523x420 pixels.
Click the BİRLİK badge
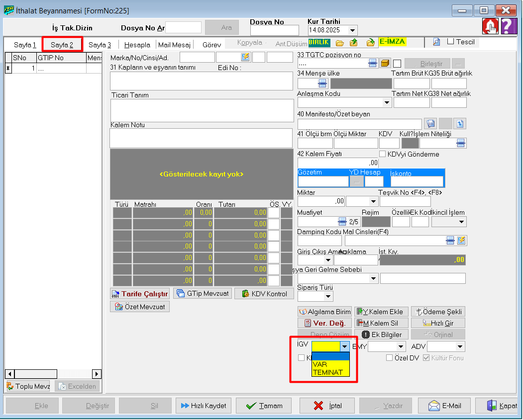(319, 42)
